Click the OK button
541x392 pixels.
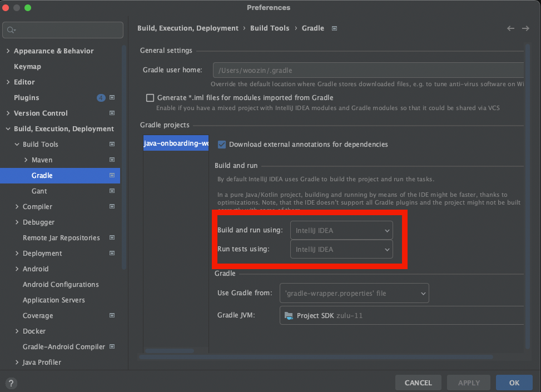514,383
